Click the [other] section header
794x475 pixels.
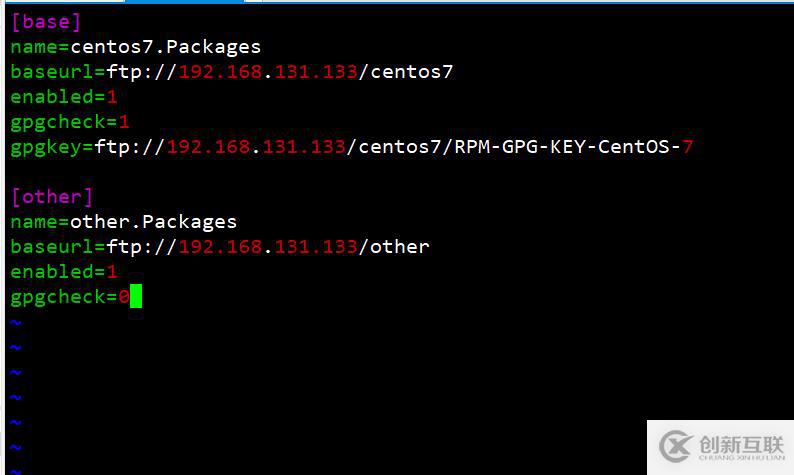(52, 196)
